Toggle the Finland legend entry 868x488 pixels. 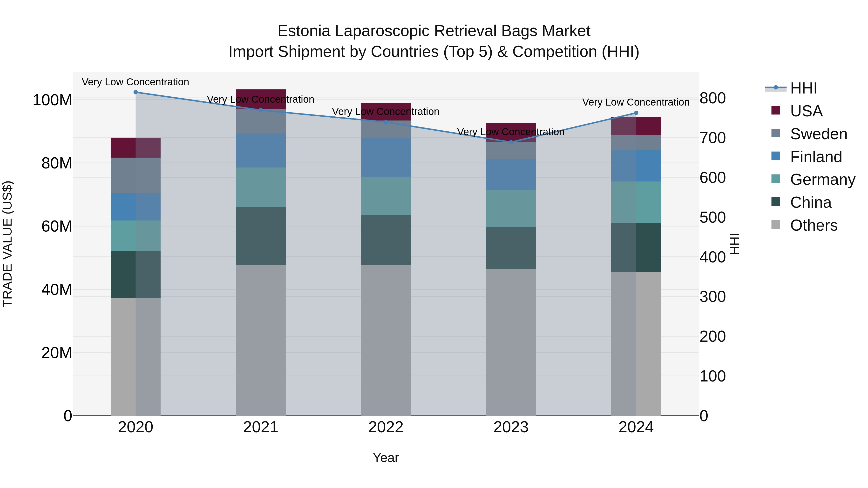point(806,157)
